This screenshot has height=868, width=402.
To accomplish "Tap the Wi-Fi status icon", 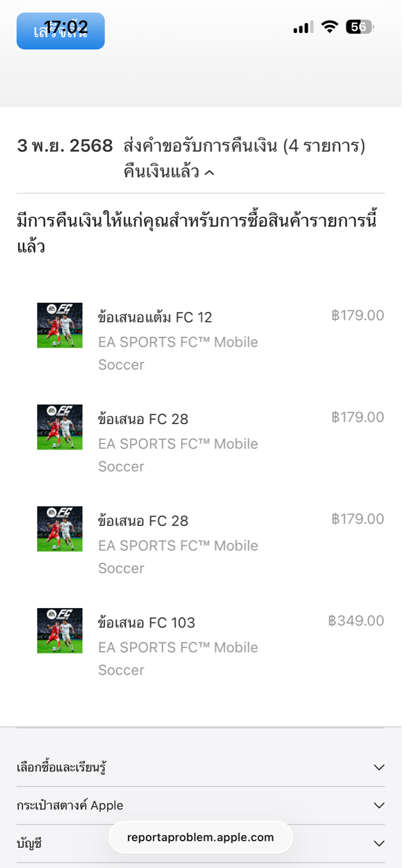I will 330,27.
